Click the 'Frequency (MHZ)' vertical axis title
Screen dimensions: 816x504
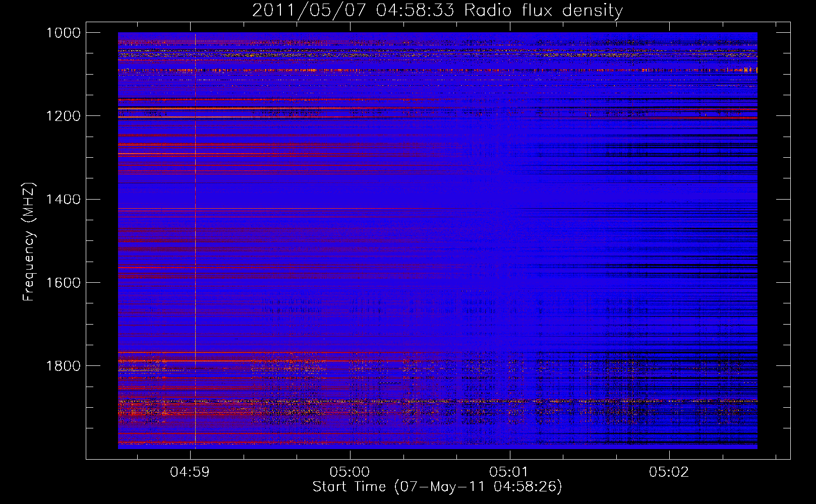[29, 242]
